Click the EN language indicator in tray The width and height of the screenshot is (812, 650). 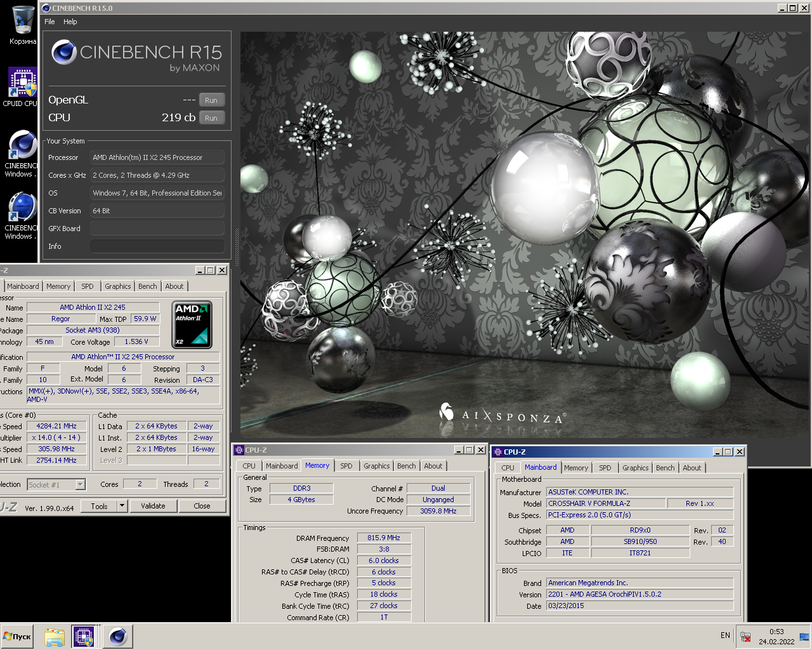coord(725,635)
